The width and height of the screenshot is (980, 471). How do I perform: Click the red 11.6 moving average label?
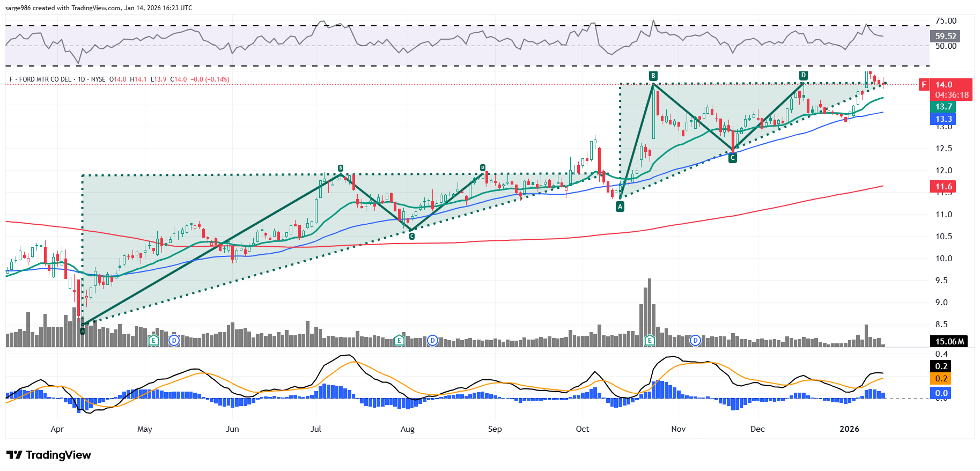[x=944, y=187]
